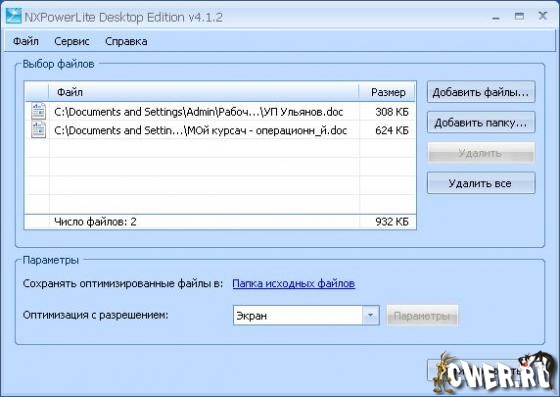The height and width of the screenshot is (397, 560).
Task: Click the 308 КБ size cell
Action: (392, 112)
